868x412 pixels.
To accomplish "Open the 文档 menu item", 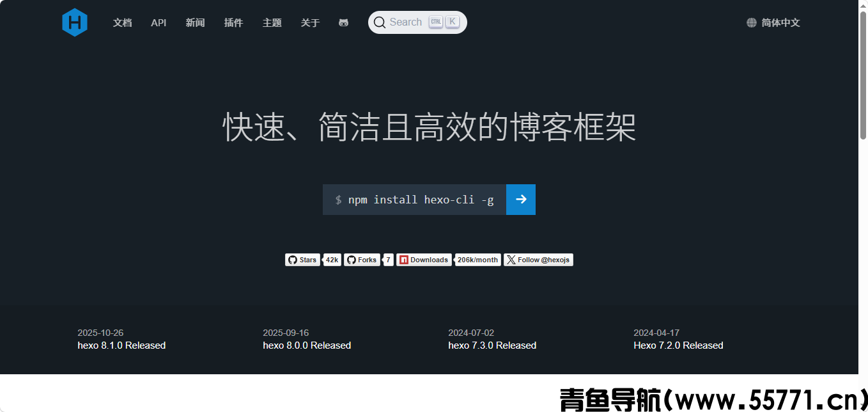I will pyautogui.click(x=122, y=22).
